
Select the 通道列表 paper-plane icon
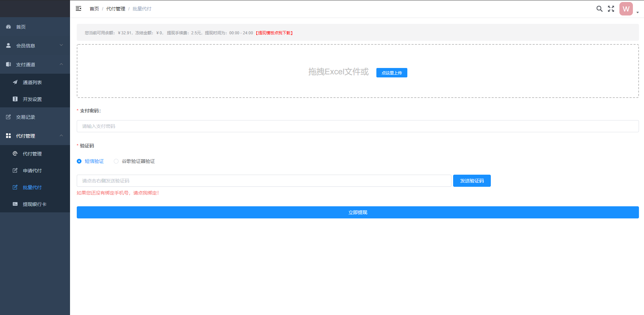(15, 82)
